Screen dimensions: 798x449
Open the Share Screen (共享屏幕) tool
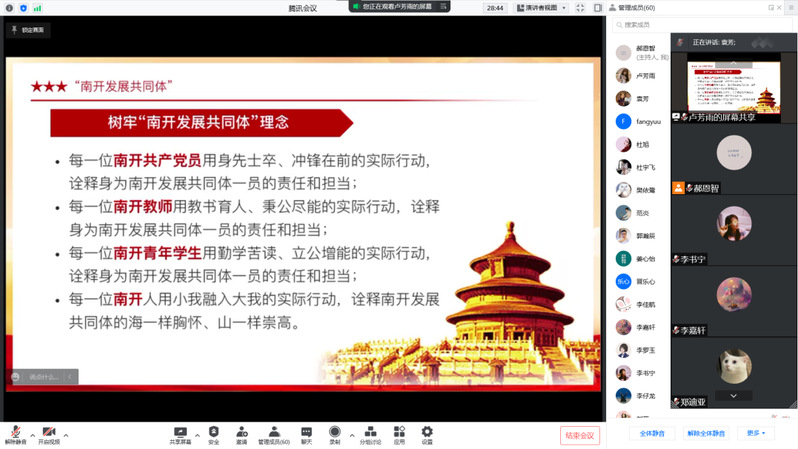[x=180, y=434]
